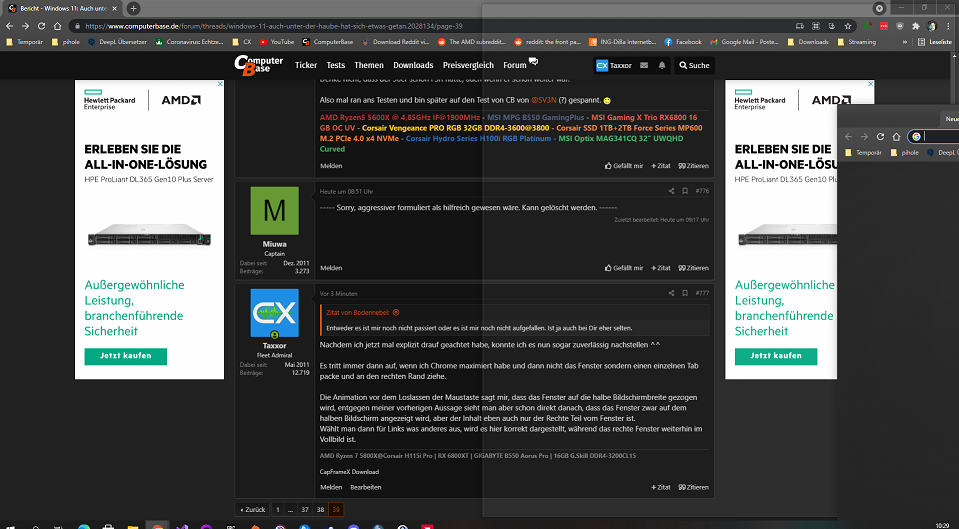Screen dimensions: 959x529
Task: Bookmark post #776 with bookmark icon
Action: pyautogui.click(x=685, y=191)
